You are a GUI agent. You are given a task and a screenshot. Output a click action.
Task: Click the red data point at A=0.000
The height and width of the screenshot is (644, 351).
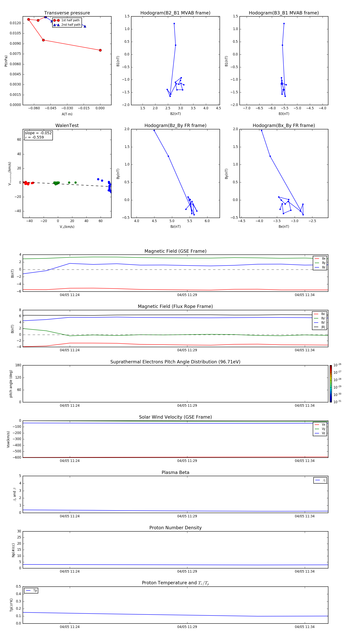pyautogui.click(x=100, y=50)
